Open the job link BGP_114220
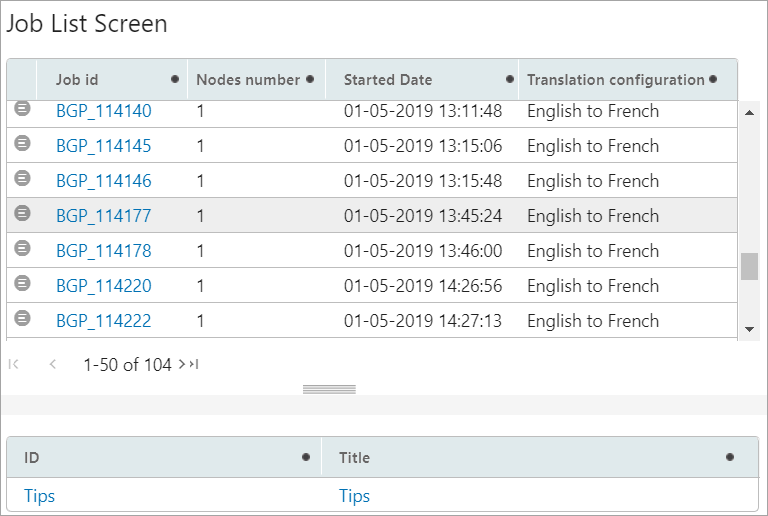 pos(104,286)
